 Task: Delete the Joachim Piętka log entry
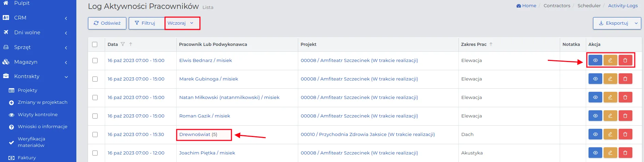625,153
